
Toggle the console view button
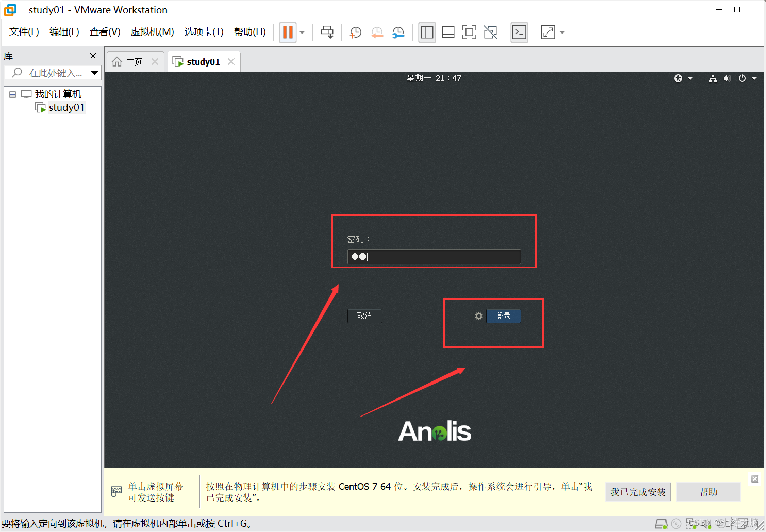click(519, 32)
